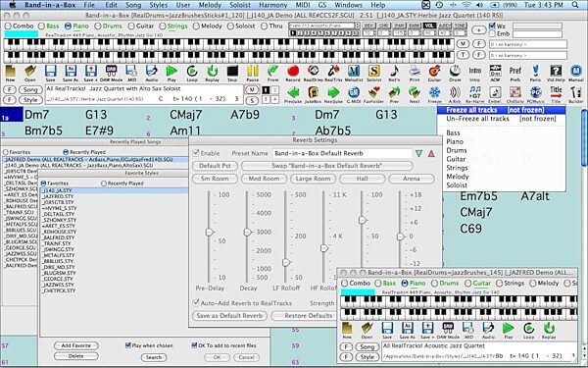588x368 pixels.
Task: Click the Med Room reverb preset button
Action: (x=264, y=179)
